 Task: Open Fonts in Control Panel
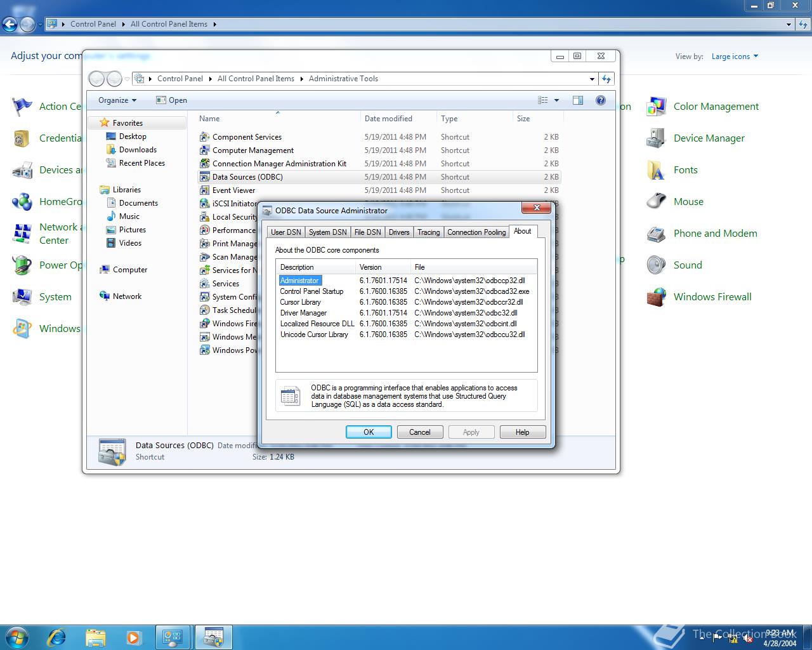(686, 170)
